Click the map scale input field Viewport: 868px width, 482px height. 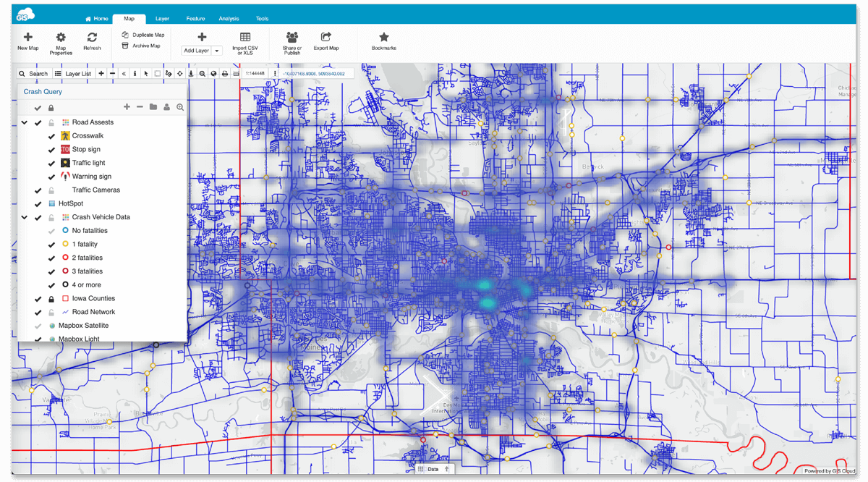point(255,74)
